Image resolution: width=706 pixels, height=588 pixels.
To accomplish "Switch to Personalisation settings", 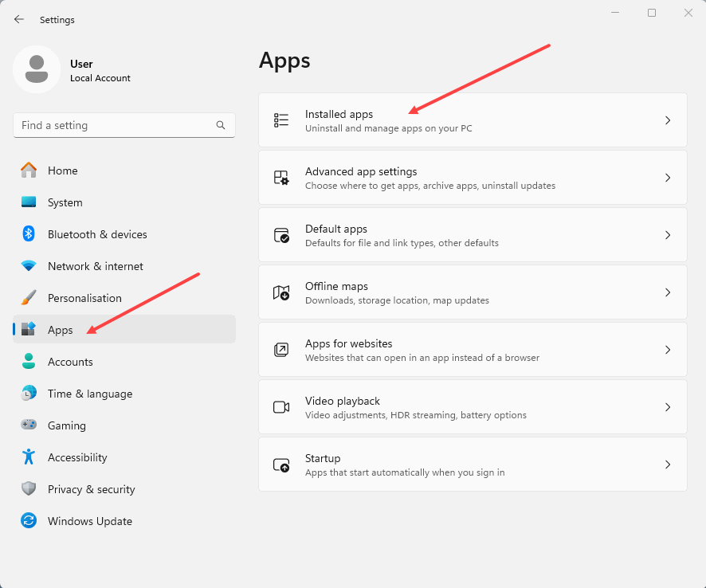I will click(84, 298).
